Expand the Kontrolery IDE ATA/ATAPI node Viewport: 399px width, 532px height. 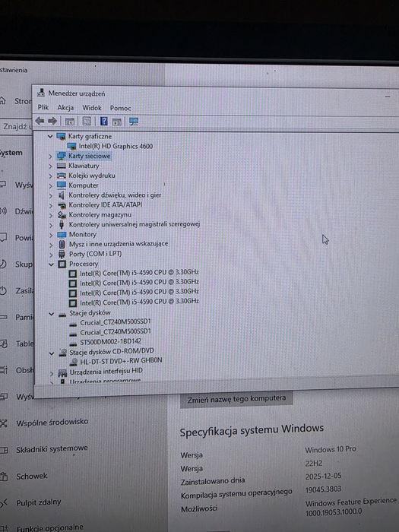pos(51,206)
